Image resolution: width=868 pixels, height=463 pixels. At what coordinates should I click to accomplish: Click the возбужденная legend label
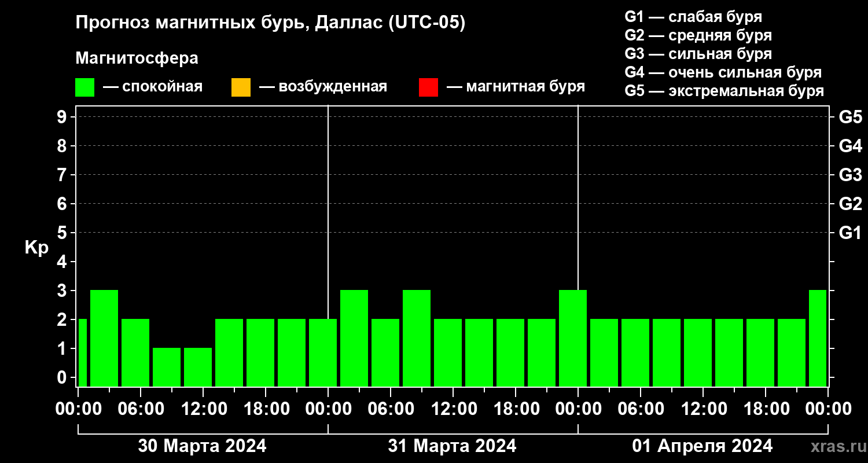point(333,87)
